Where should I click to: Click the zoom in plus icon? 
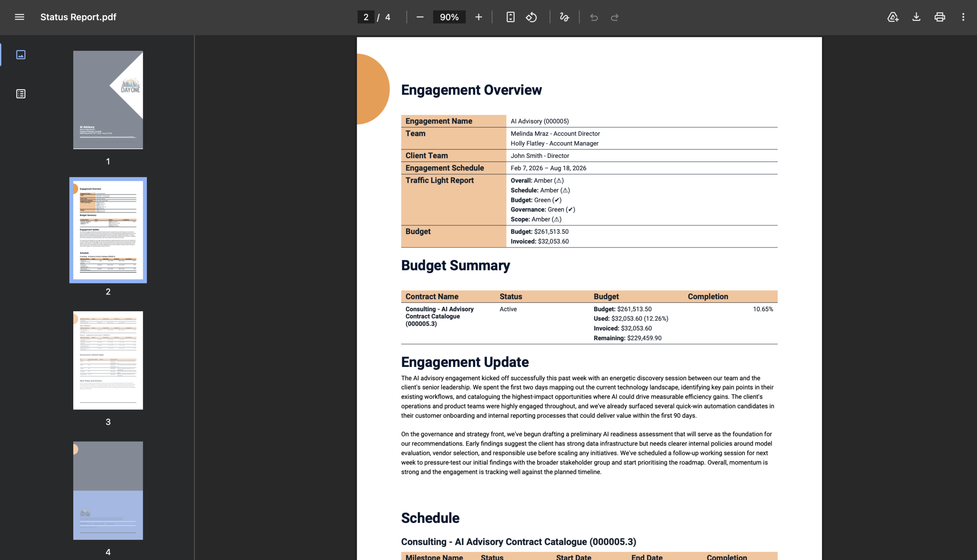click(x=478, y=17)
